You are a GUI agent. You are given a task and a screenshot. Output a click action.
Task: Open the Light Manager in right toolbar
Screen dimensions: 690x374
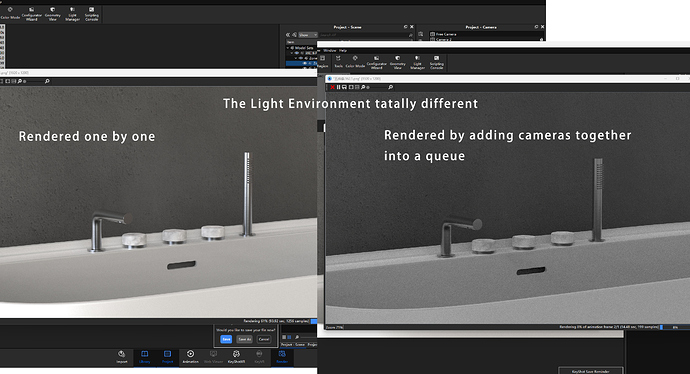click(x=417, y=62)
